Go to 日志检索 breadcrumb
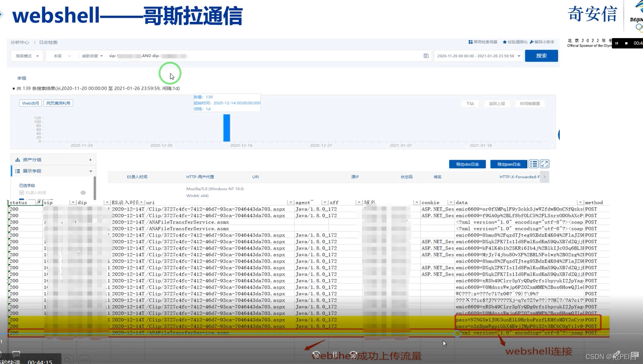This screenshot has width=643, height=364. (48, 43)
